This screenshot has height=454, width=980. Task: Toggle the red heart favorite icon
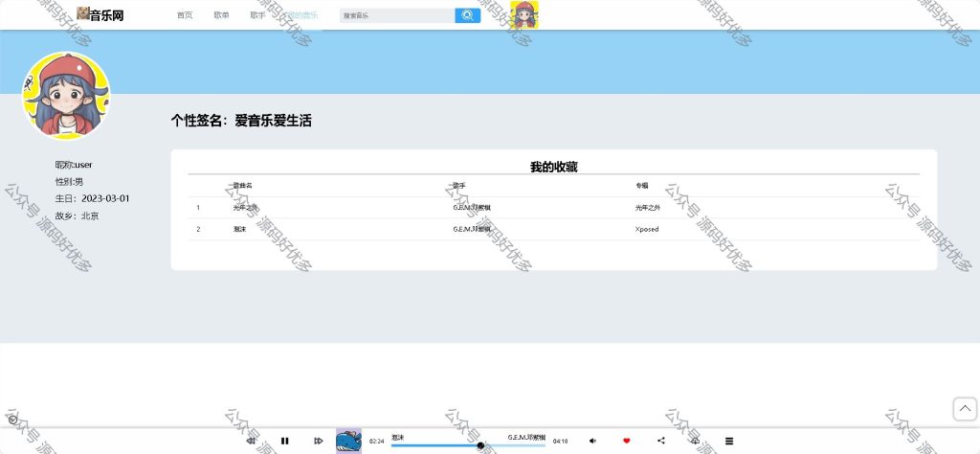coord(627,441)
